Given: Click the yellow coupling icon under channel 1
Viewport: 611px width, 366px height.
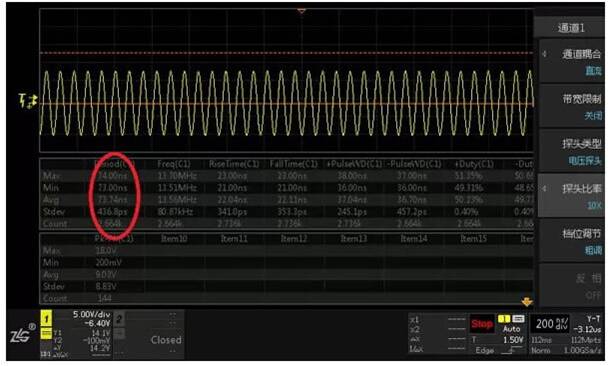Looking at the screenshot, I should click(46, 334).
